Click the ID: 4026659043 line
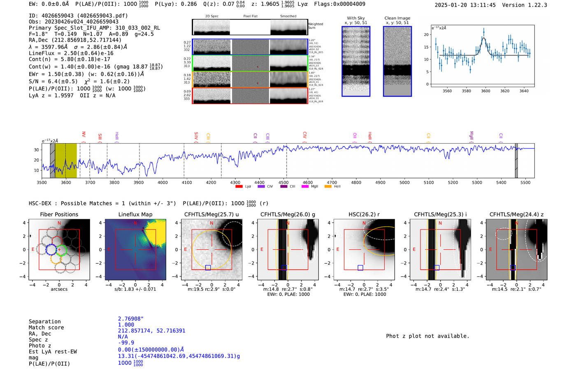The width and height of the screenshot is (576, 392). [x=78, y=16]
